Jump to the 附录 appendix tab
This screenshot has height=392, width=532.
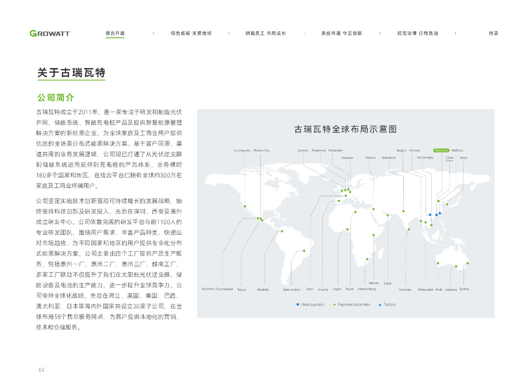(x=493, y=33)
